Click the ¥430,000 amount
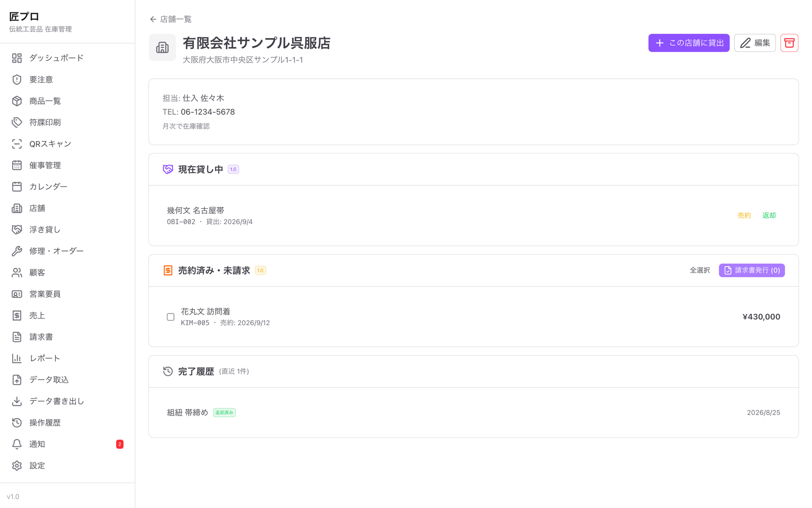Screen dimensions: 812x508 tap(761, 316)
